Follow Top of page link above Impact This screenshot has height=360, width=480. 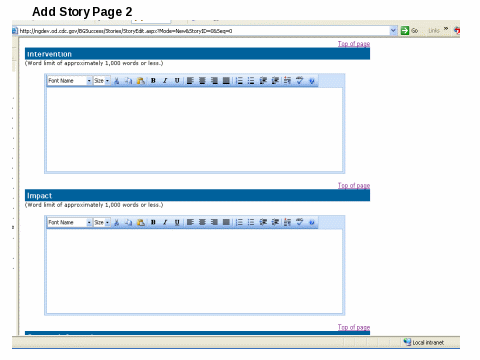354,186
